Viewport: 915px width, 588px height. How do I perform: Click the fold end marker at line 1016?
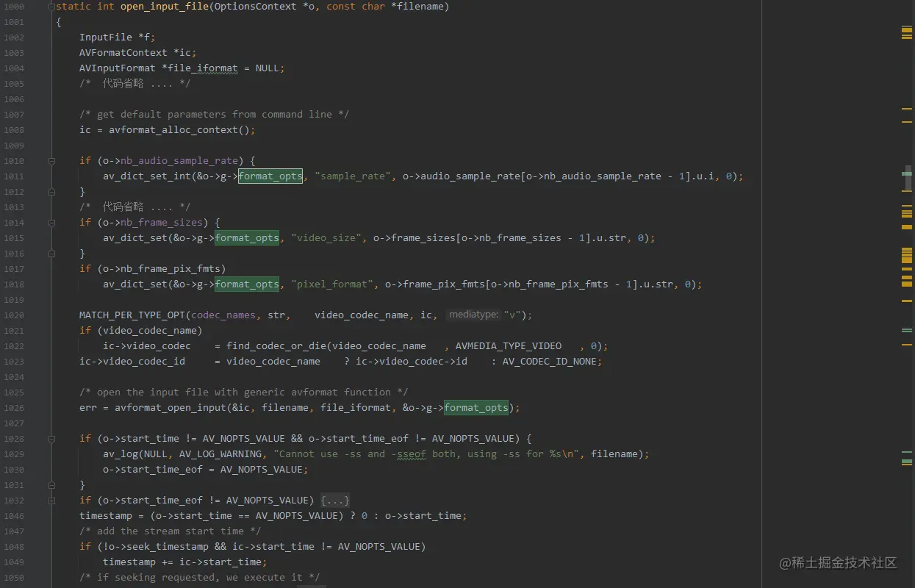click(x=51, y=253)
